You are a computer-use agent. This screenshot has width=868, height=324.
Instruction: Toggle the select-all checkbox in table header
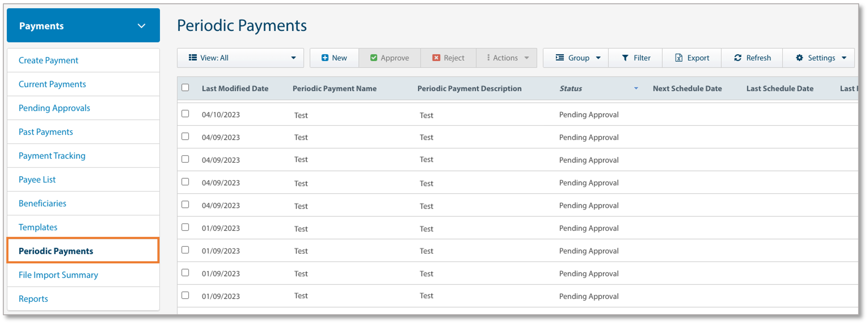(185, 88)
